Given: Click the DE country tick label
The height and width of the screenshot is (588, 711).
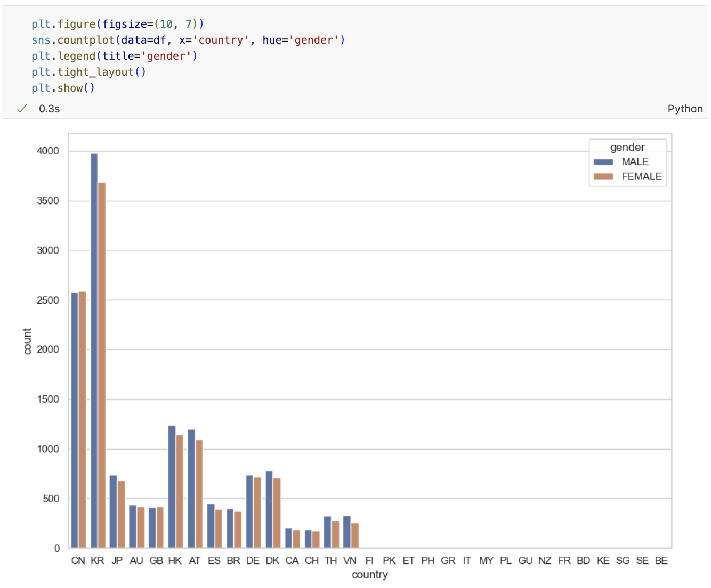Looking at the screenshot, I should 253,561.
